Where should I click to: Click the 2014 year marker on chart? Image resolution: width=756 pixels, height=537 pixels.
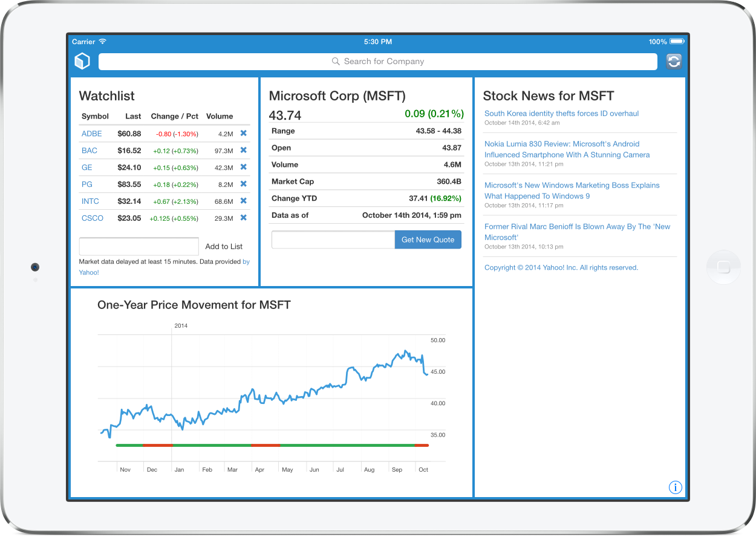coord(181,326)
